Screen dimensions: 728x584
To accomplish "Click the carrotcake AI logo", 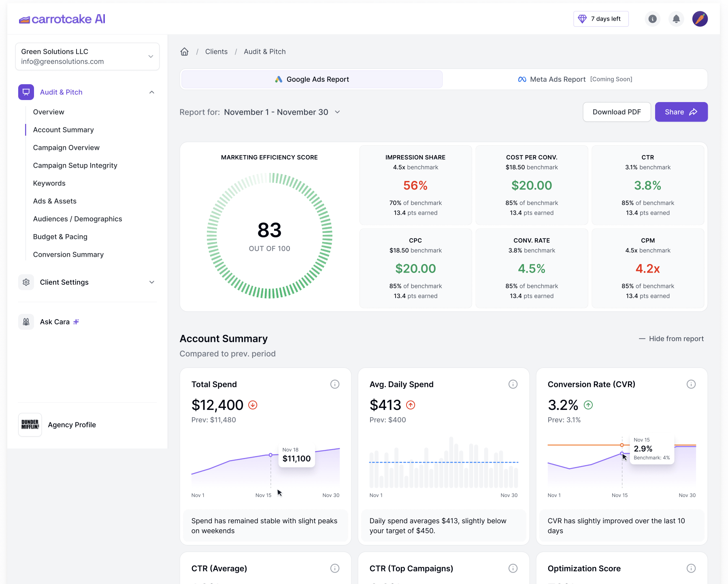I will (x=62, y=19).
